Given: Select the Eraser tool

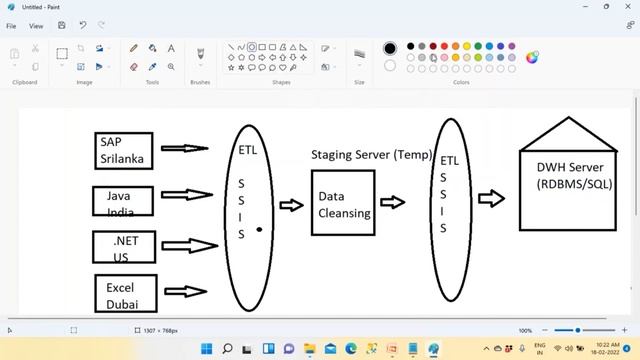Looking at the screenshot, I should (133, 67).
